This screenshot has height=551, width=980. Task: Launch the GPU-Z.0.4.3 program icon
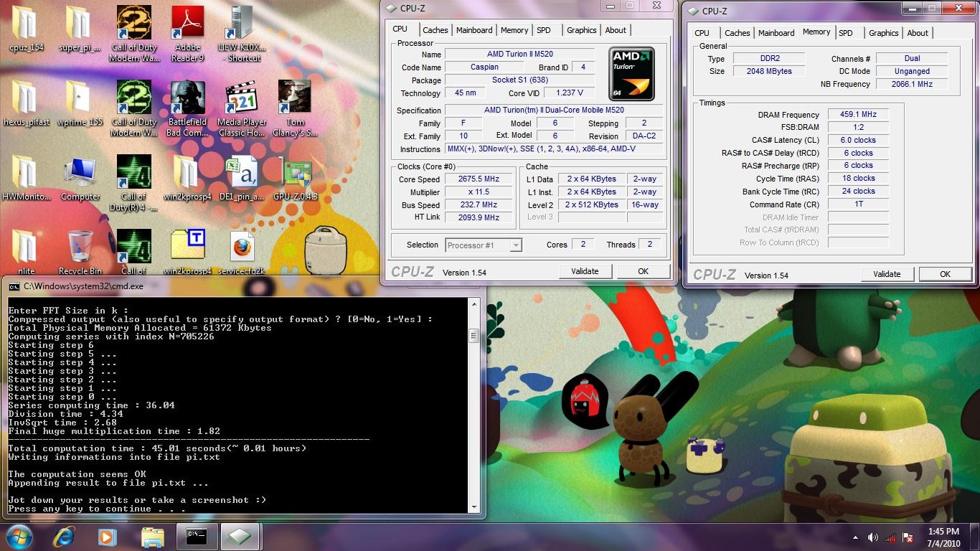(x=296, y=172)
